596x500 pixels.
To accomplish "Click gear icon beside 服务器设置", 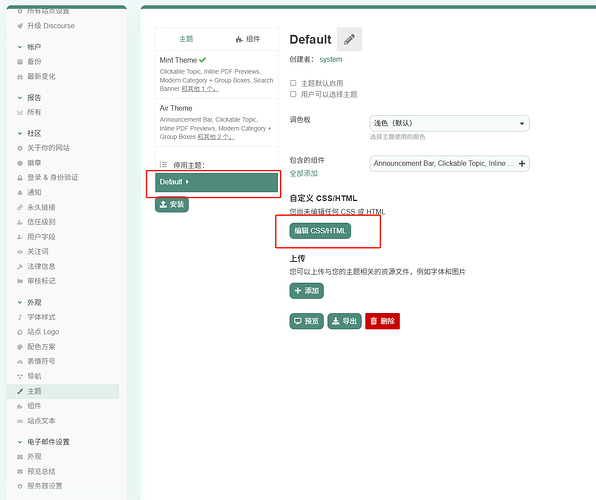I will pos(20,486).
